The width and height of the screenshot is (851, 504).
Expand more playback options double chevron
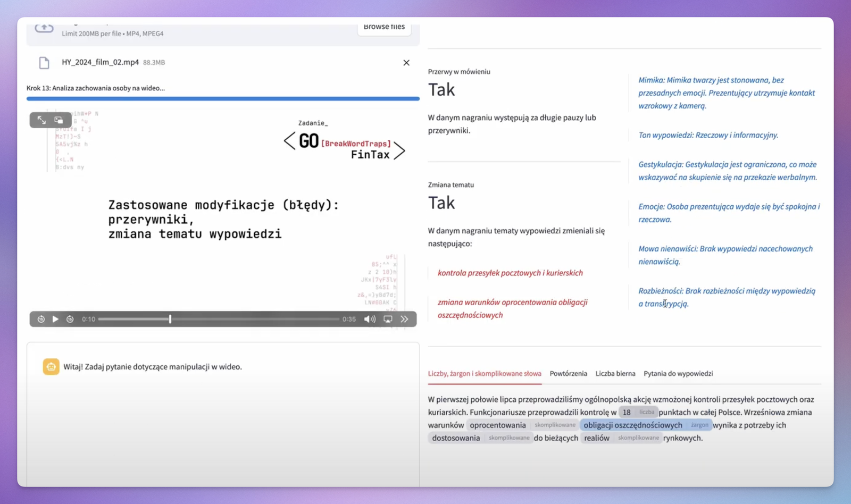pos(404,319)
